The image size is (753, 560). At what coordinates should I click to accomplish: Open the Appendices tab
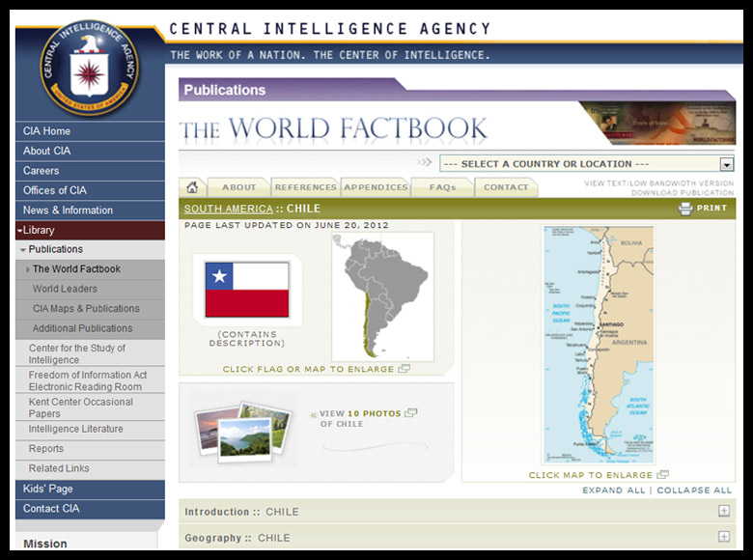click(376, 187)
